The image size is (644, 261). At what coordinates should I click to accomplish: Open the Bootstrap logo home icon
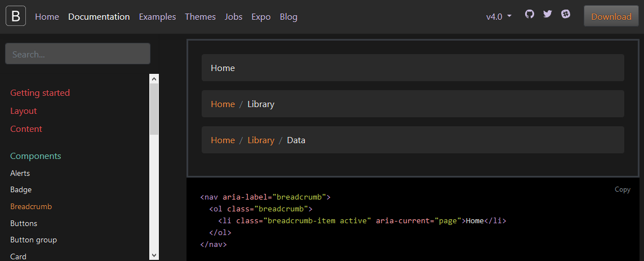pos(16,16)
